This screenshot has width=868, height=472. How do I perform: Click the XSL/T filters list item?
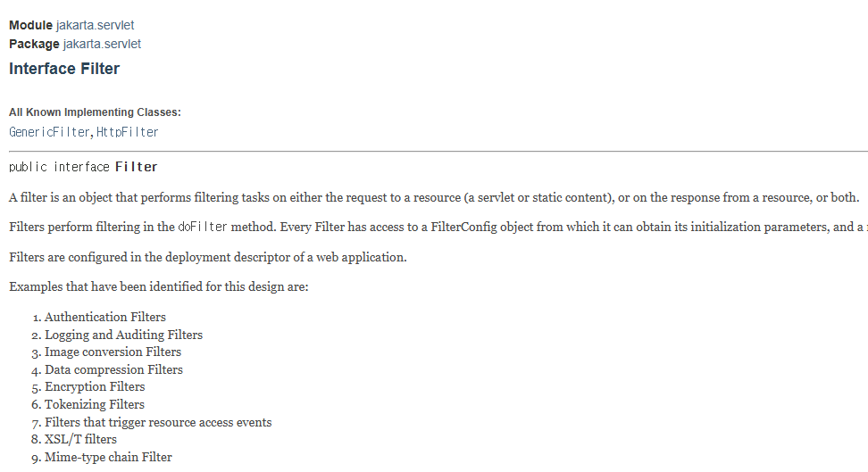pos(81,439)
